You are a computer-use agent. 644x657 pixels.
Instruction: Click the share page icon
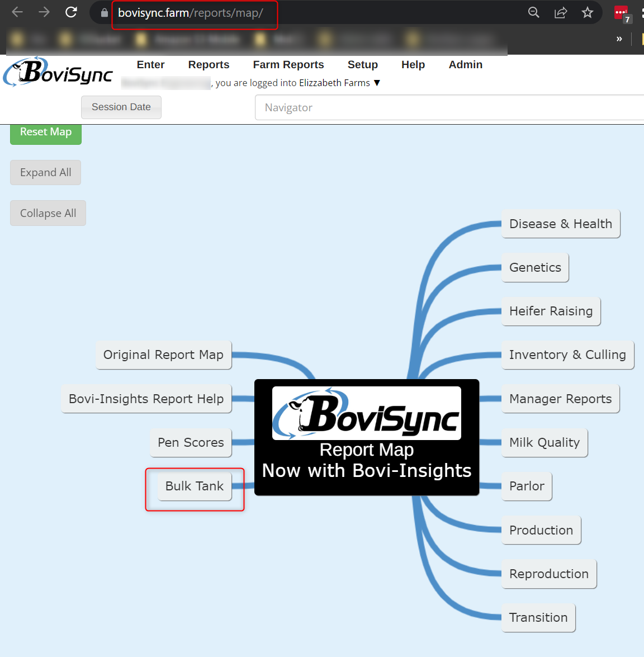coord(561,12)
